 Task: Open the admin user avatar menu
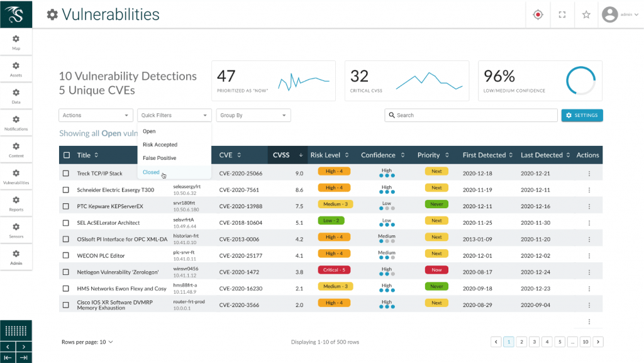coord(619,14)
